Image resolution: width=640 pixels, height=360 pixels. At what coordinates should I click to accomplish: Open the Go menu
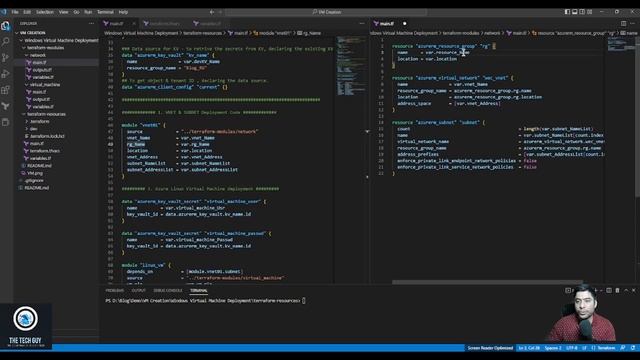pyautogui.click(x=76, y=12)
